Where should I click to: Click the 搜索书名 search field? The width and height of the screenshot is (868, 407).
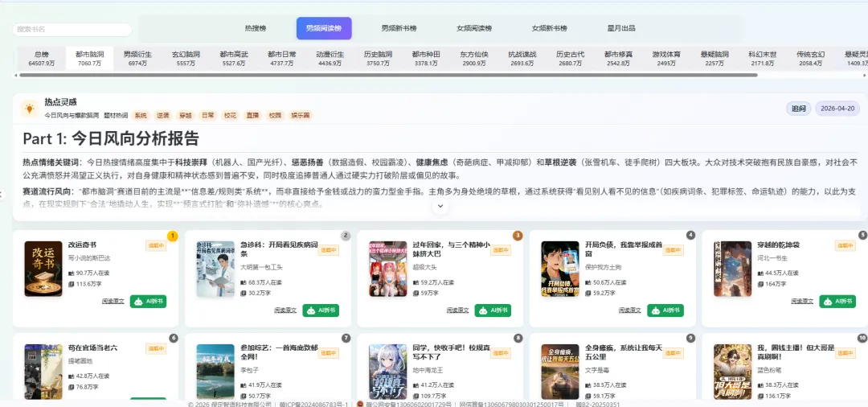point(72,29)
